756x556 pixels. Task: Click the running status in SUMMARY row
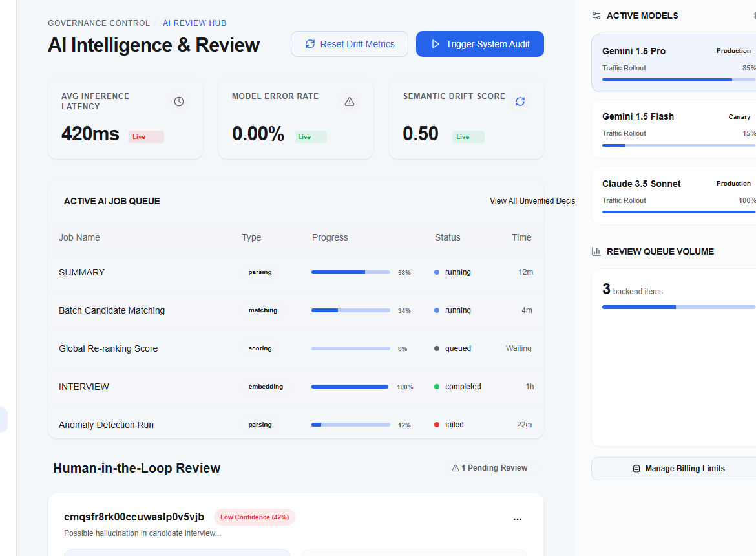[453, 272]
